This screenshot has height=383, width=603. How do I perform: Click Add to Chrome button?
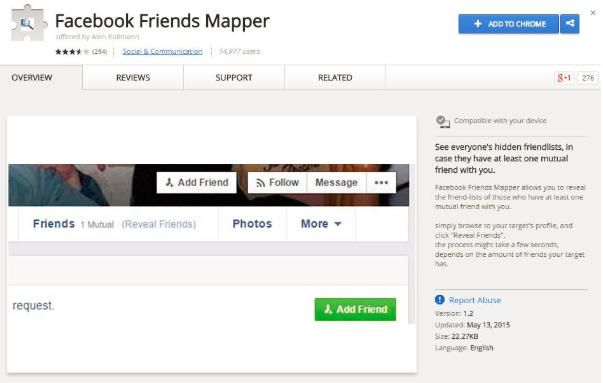click(x=508, y=24)
